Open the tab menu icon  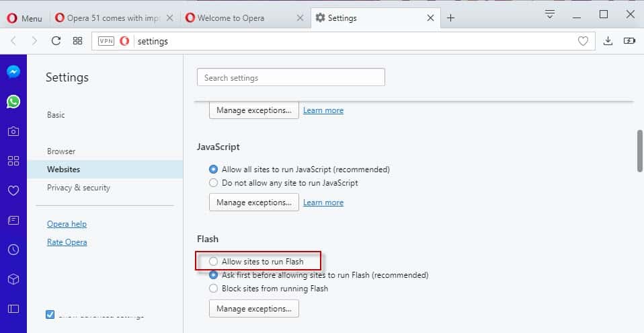(x=549, y=14)
